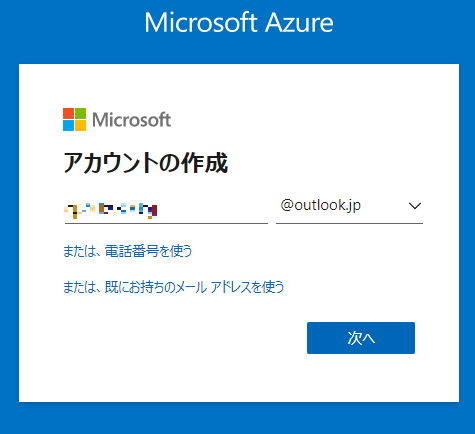Click the blue square of Microsoft logo
Image resolution: width=475 pixels, height=434 pixels.
69,125
